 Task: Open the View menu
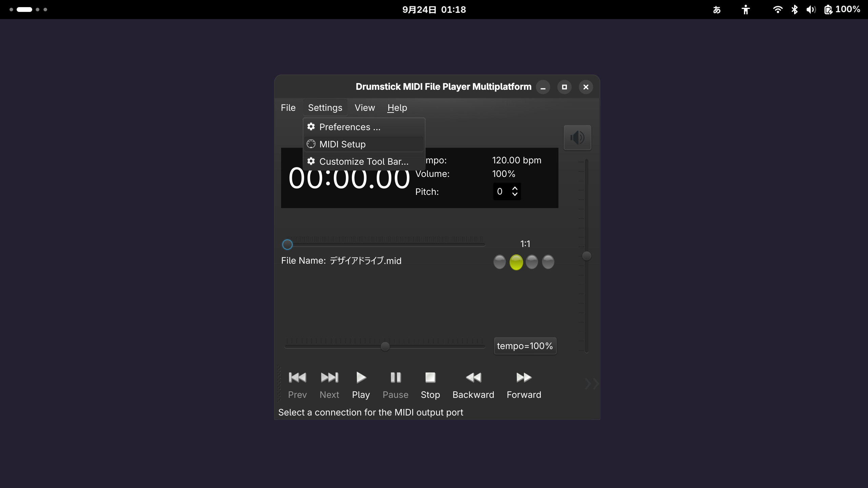pos(365,108)
